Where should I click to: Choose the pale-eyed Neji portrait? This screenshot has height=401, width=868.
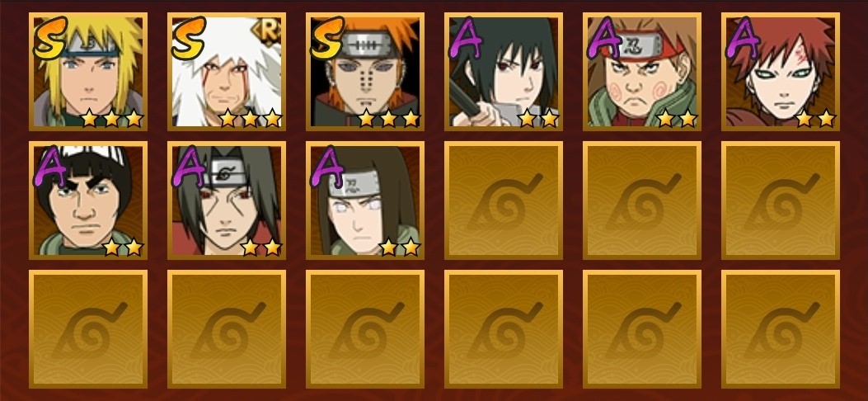365,200
